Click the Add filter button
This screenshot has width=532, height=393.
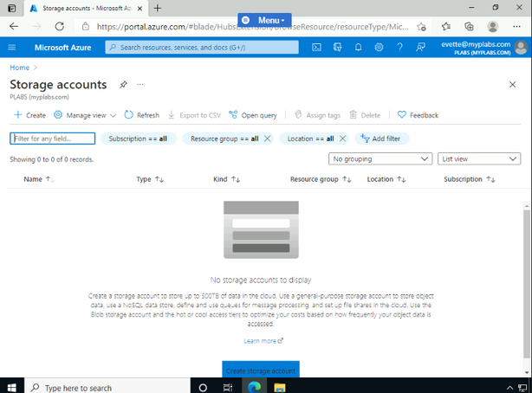tap(381, 139)
